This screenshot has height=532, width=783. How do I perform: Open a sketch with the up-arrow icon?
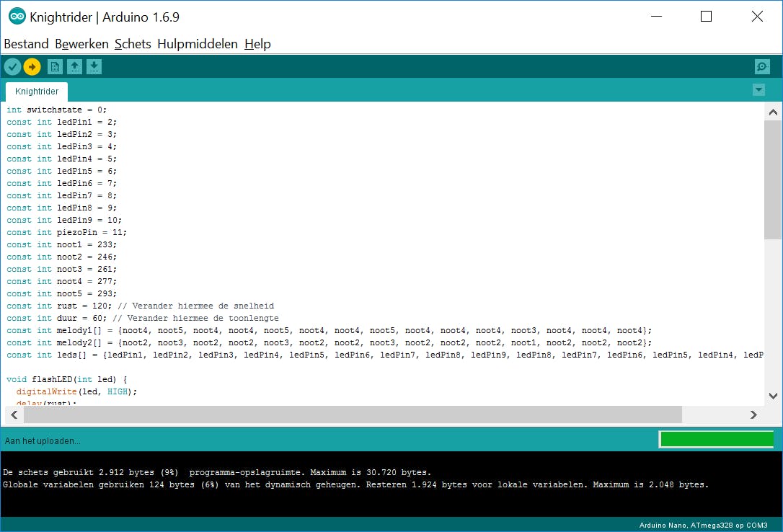(74, 66)
